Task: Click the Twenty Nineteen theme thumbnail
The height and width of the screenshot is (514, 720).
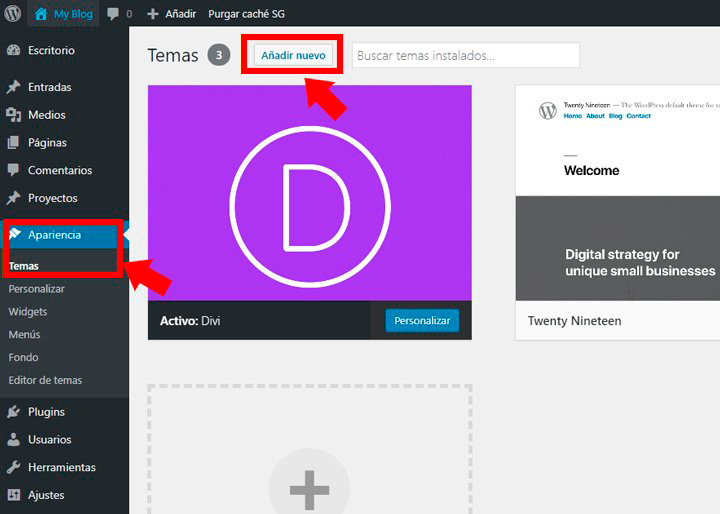Action: pyautogui.click(x=618, y=193)
